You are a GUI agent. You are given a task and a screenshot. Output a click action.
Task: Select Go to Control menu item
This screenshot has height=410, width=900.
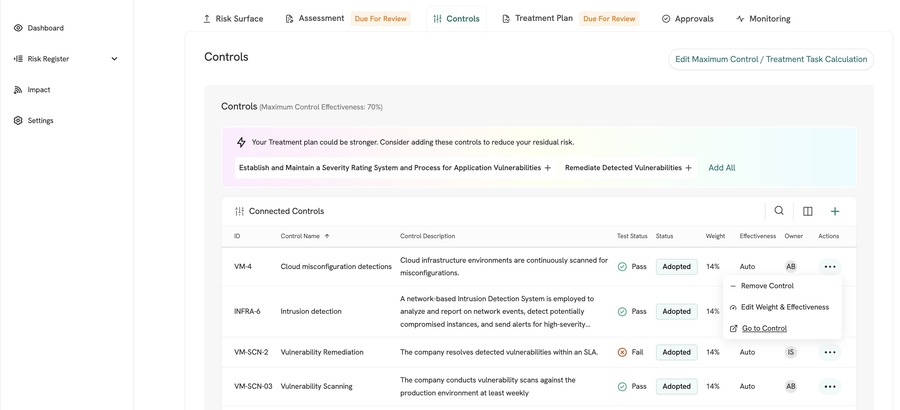tap(764, 328)
